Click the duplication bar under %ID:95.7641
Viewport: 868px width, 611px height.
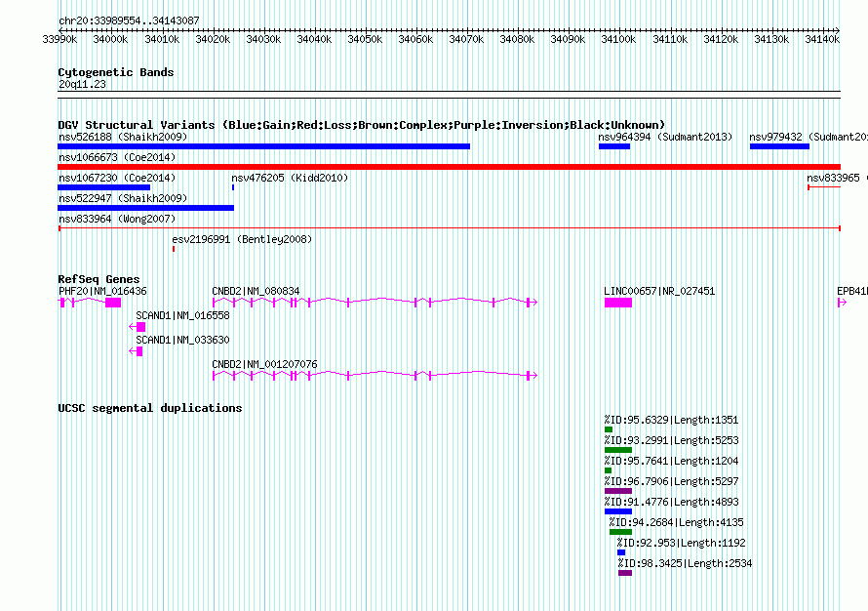coord(609,470)
